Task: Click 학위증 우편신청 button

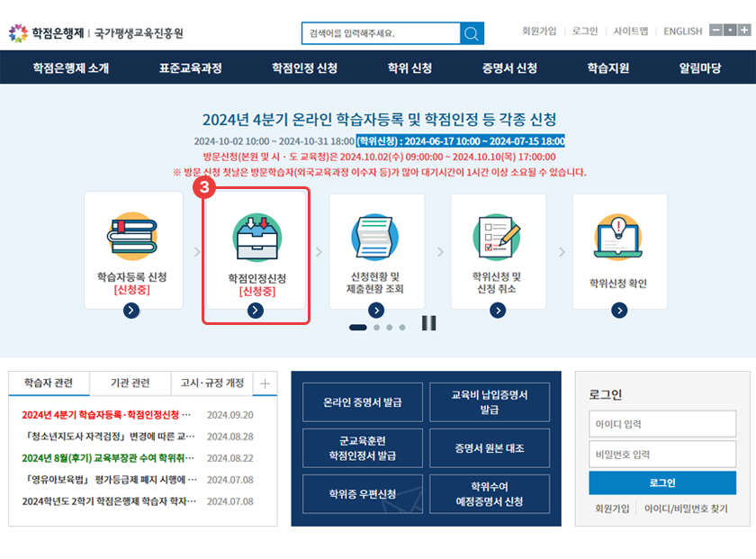Action: (363, 494)
